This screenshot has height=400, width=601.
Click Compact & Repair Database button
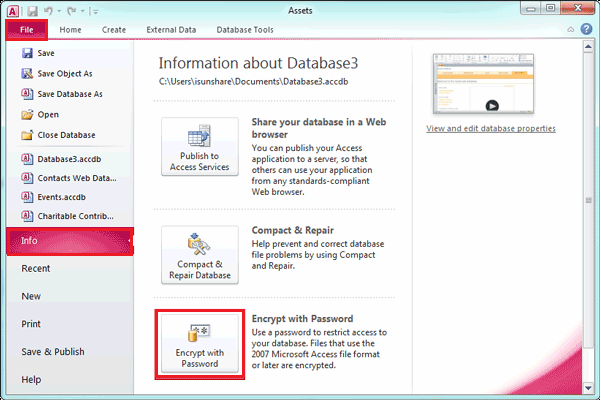(200, 255)
